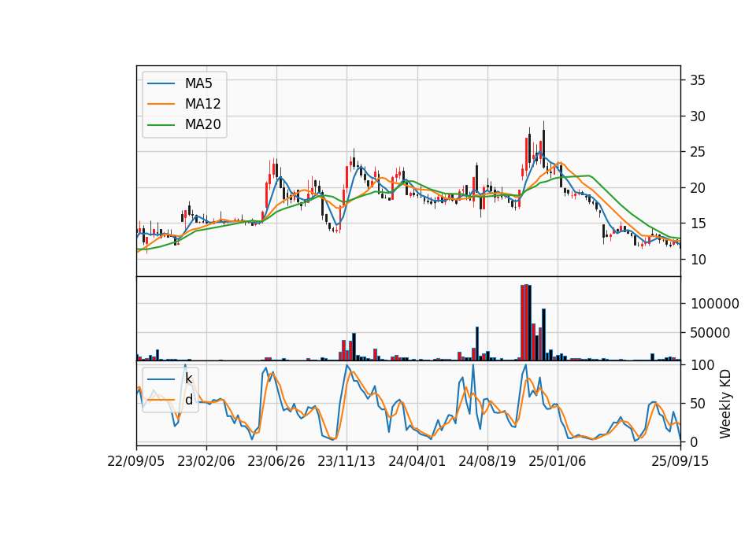Click the volume axis value 50000
The height and width of the screenshot is (543, 756).
[x=710, y=332]
